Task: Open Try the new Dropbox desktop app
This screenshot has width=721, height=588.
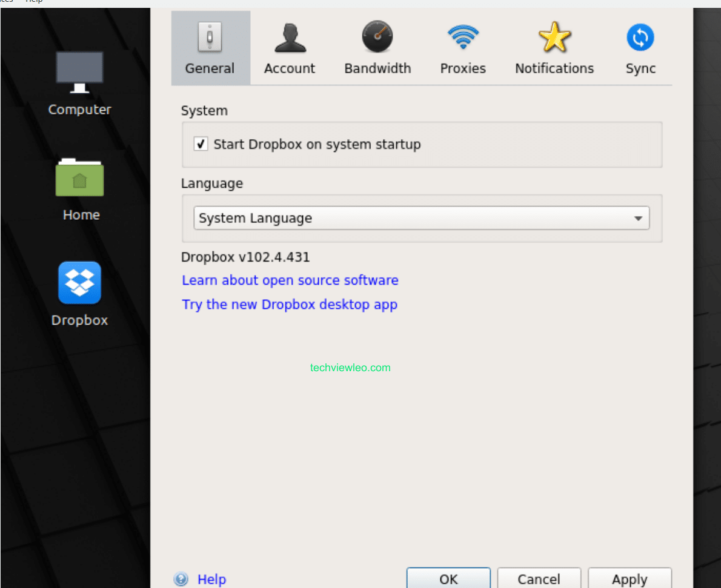Action: [290, 304]
